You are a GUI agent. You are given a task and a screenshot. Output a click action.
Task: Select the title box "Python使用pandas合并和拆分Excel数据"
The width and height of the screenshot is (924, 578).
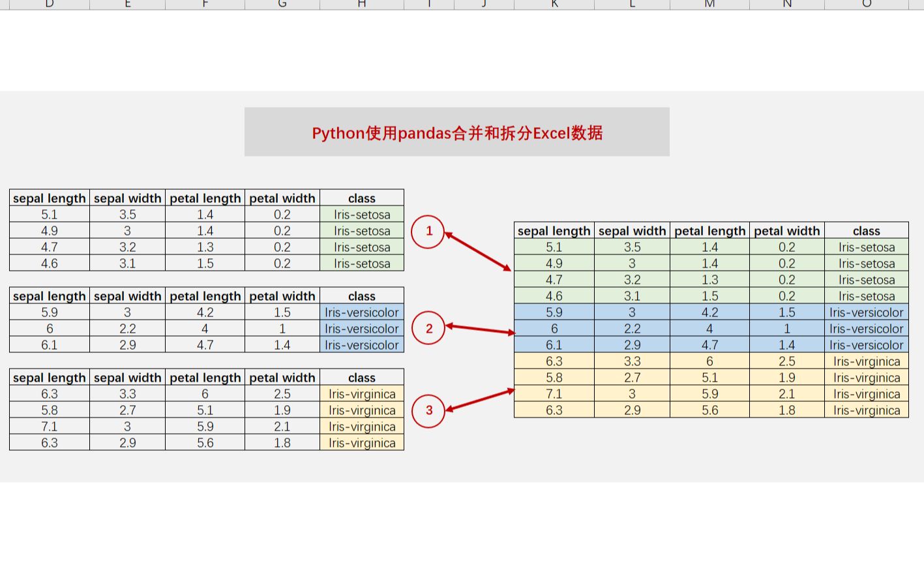pos(456,132)
